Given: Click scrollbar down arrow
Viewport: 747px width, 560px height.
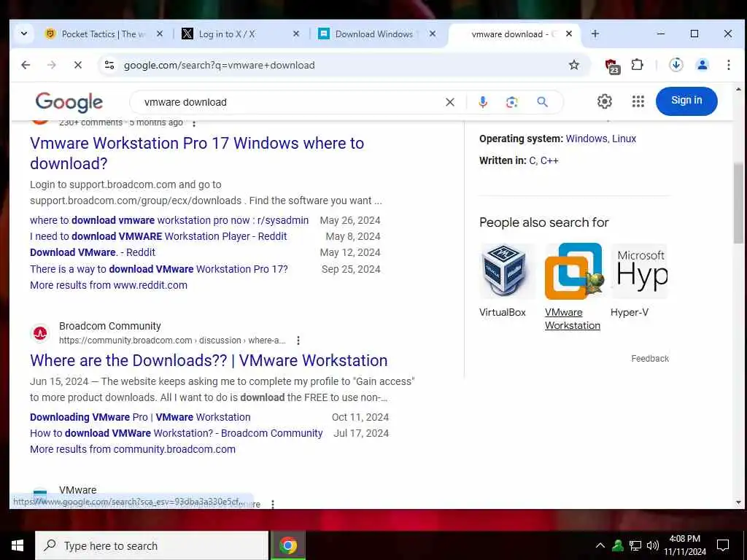Looking at the screenshot, I should point(738,502).
